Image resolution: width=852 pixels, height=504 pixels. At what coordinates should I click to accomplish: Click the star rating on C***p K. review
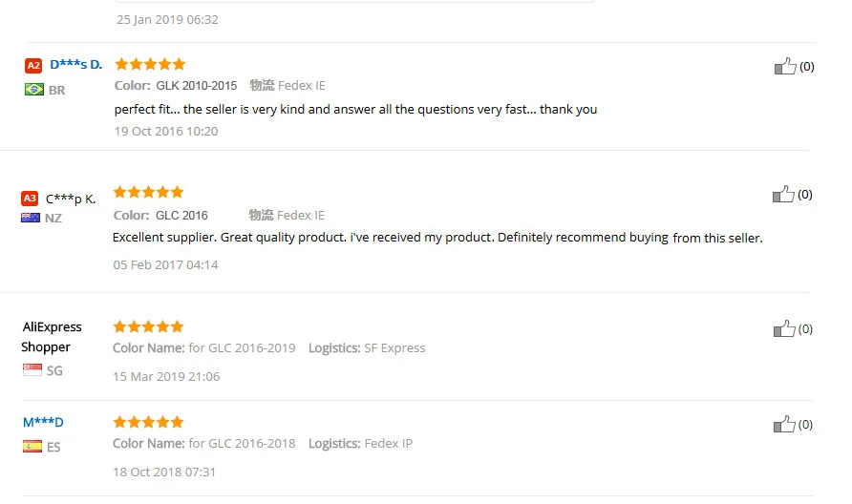pyautogui.click(x=148, y=192)
